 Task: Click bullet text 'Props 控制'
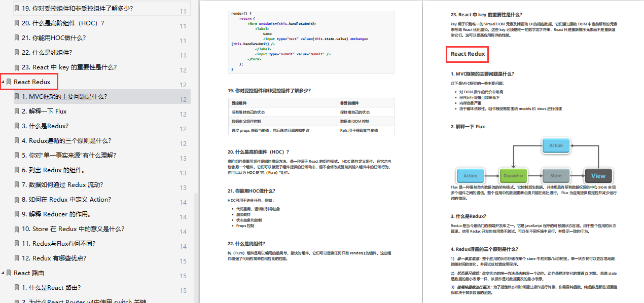click(245, 226)
